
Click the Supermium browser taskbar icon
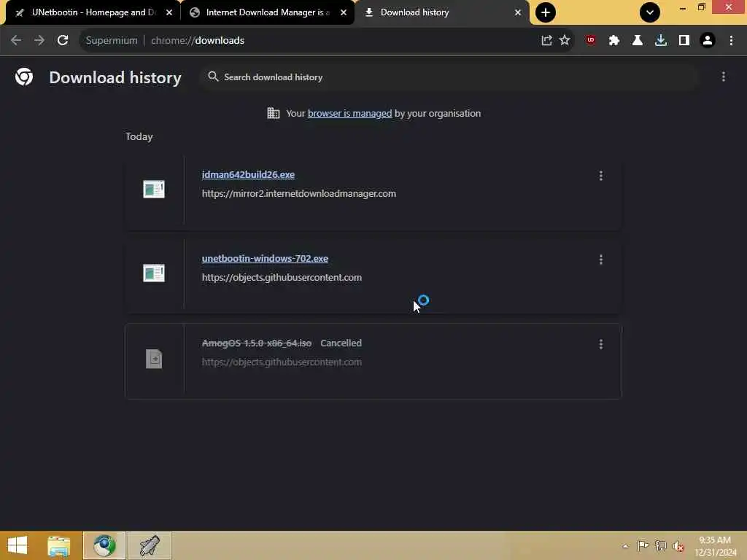click(104, 545)
